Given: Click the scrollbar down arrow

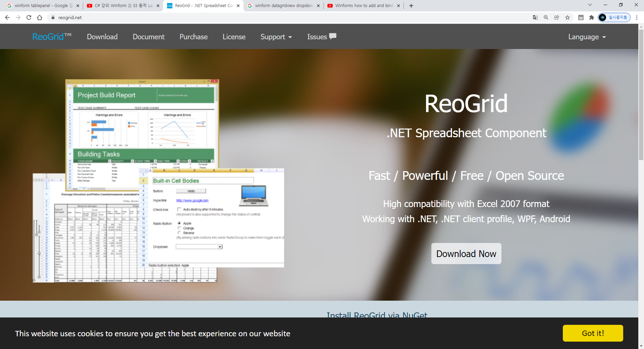Looking at the screenshot, I should coord(641,346).
